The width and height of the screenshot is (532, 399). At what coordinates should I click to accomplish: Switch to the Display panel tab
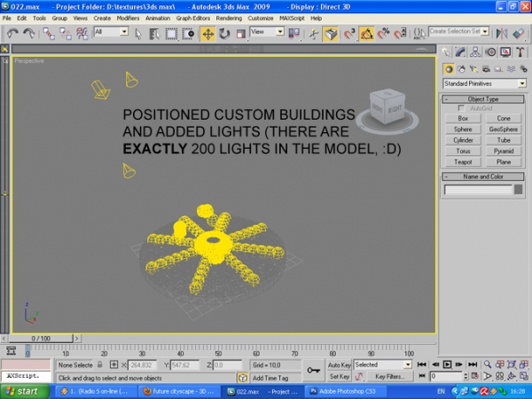pos(505,52)
